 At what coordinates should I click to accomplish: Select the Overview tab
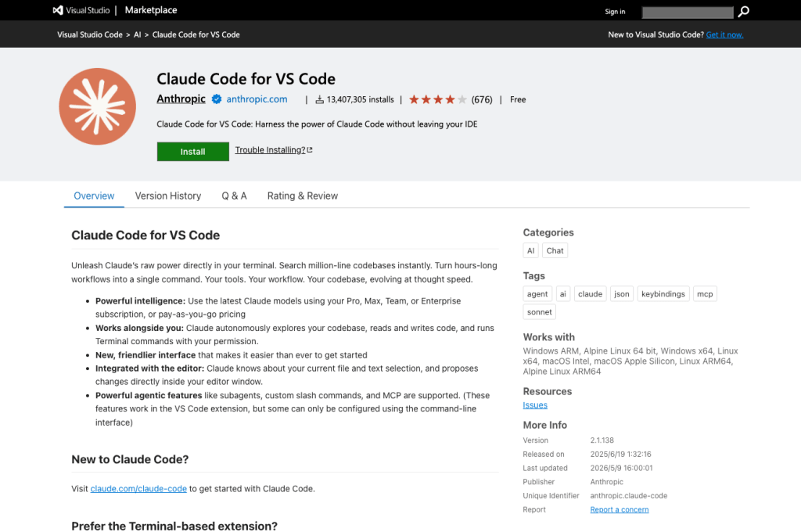tap(94, 196)
